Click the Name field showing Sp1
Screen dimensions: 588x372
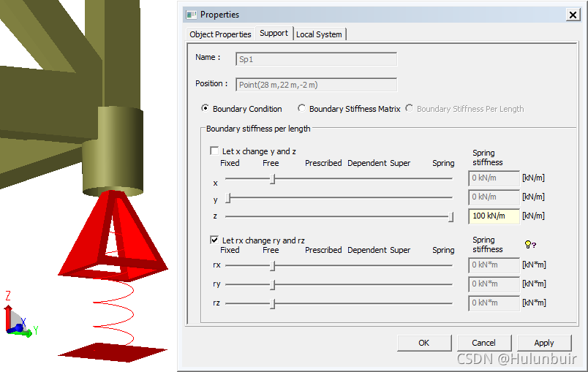point(316,59)
